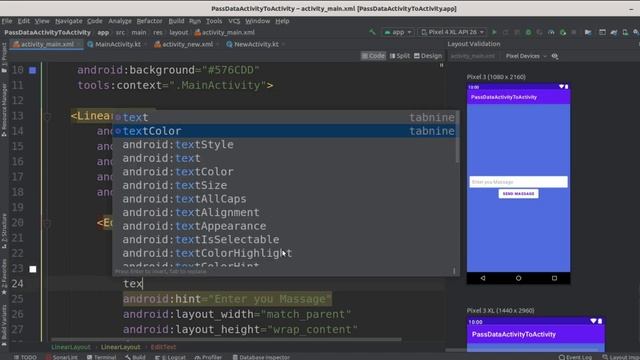Open the app run configuration dropdown
The width and height of the screenshot is (640, 360).
(398, 32)
